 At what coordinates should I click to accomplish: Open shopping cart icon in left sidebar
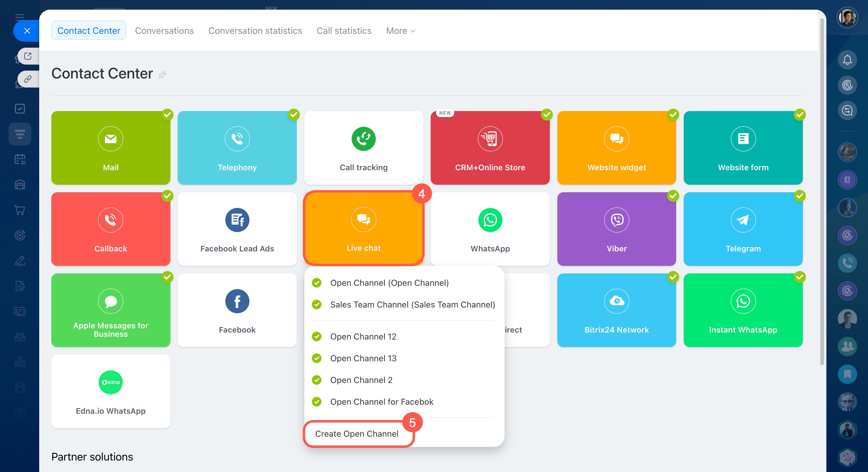20,210
